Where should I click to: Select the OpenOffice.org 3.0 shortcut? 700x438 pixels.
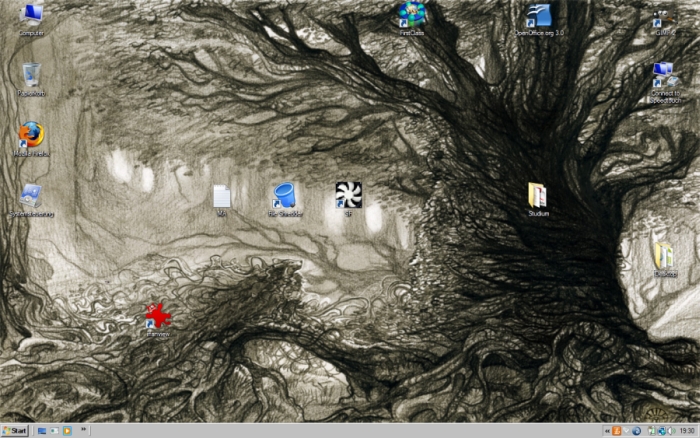click(x=539, y=20)
